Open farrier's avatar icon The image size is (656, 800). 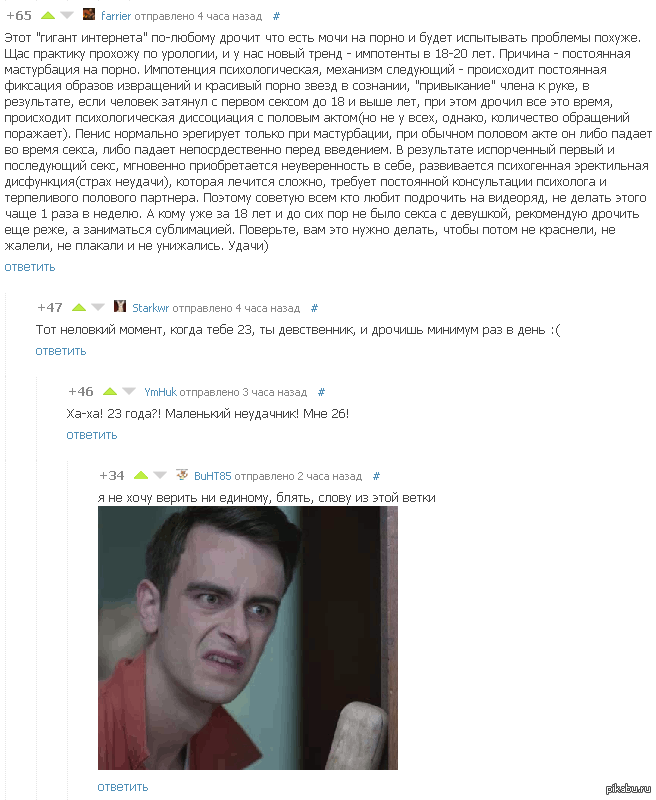(x=89, y=14)
